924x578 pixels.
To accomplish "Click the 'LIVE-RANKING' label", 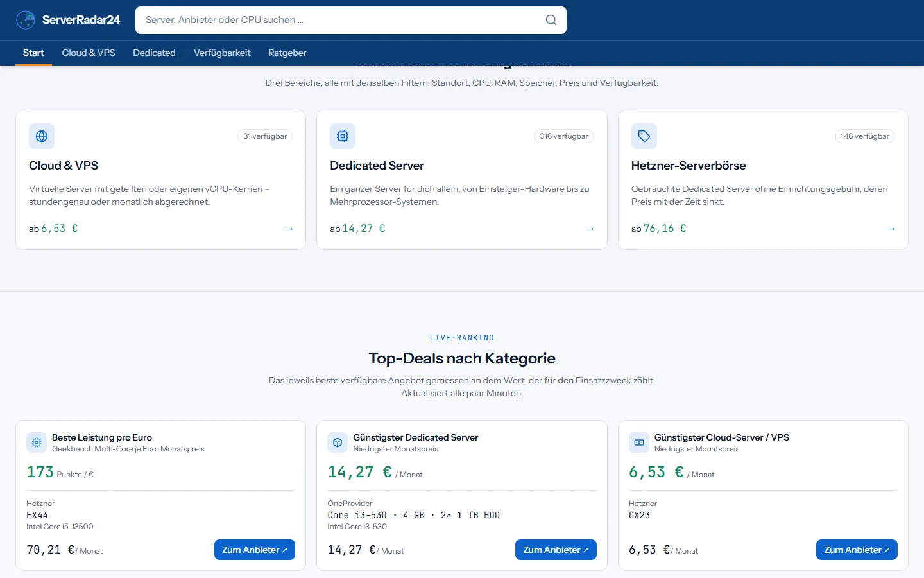I will pos(462,338).
